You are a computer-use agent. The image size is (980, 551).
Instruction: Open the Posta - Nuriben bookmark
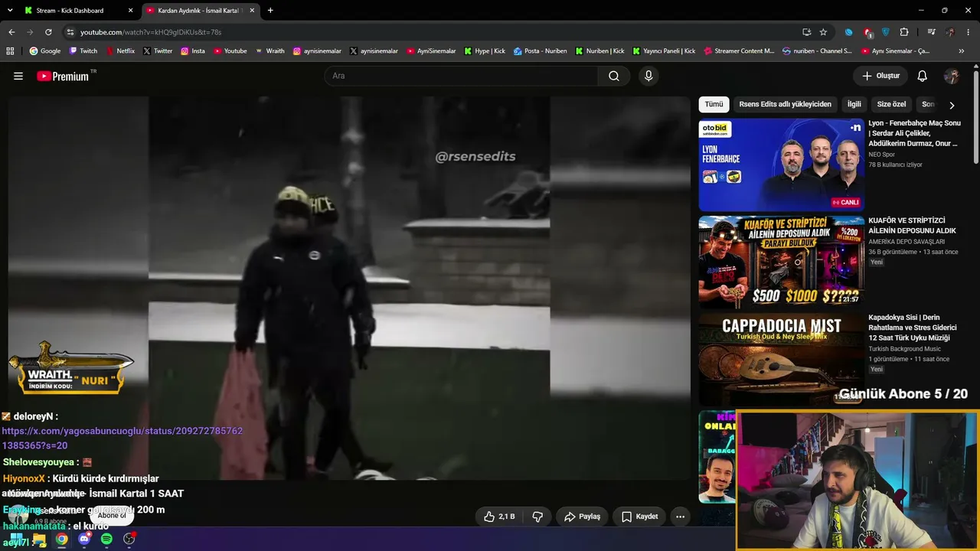(540, 51)
